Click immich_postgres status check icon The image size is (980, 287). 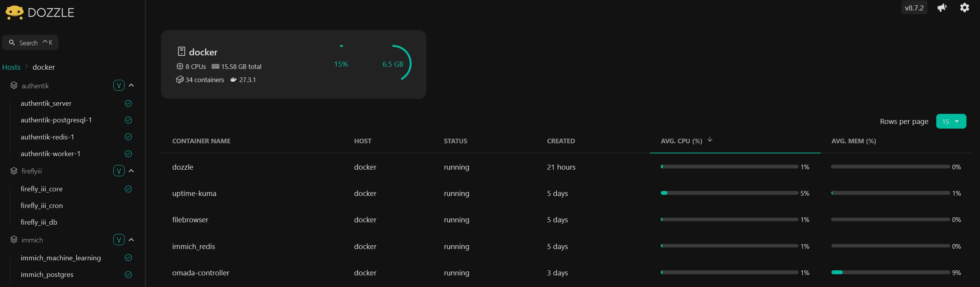point(128,275)
